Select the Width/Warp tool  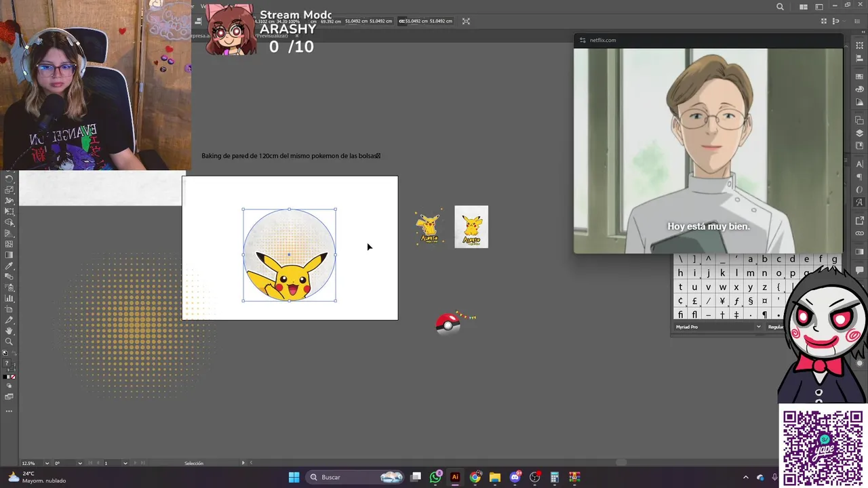pyautogui.click(x=9, y=201)
